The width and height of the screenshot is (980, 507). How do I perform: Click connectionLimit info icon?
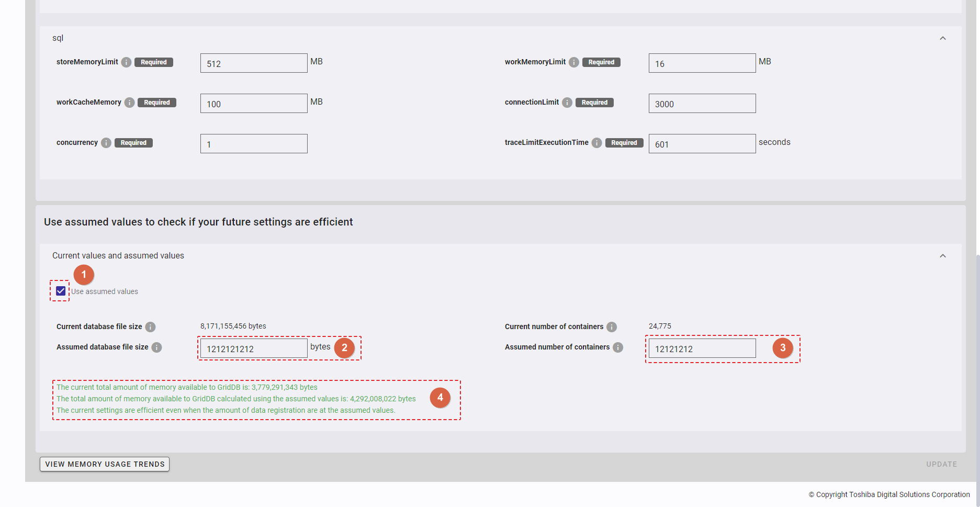tap(567, 103)
